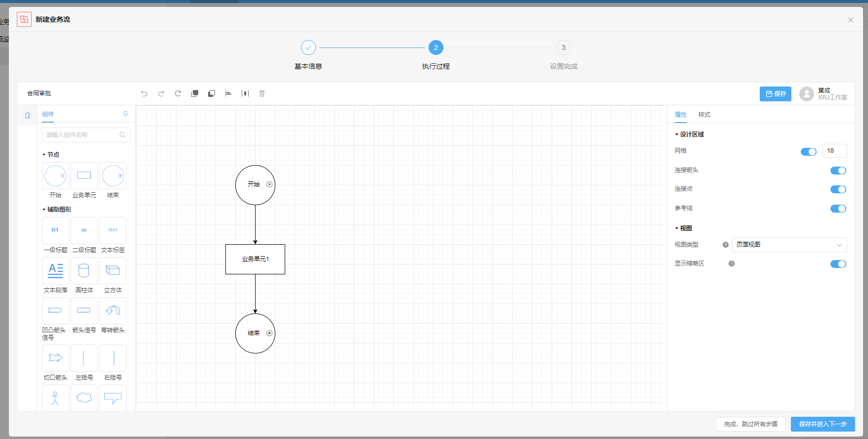Choose the 凹凸箭头信号 shape

(55, 310)
